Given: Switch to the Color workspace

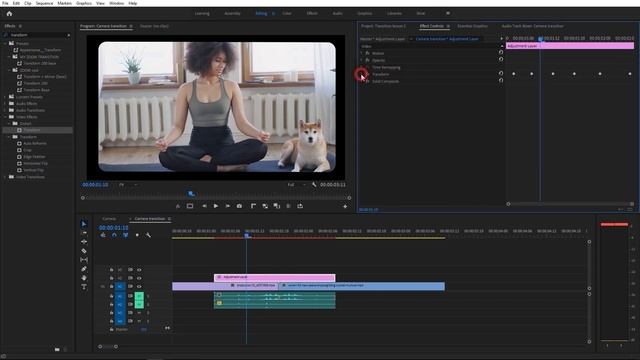Looking at the screenshot, I should coord(287,13).
